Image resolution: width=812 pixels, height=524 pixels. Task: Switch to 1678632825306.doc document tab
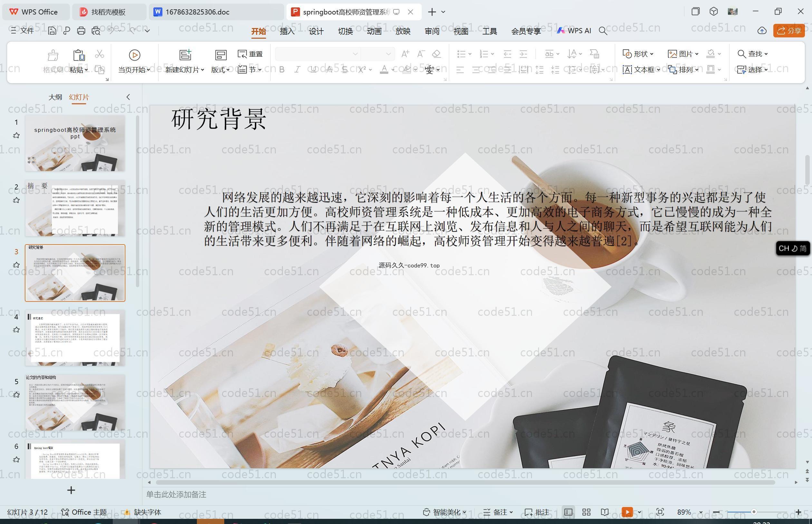pos(216,12)
